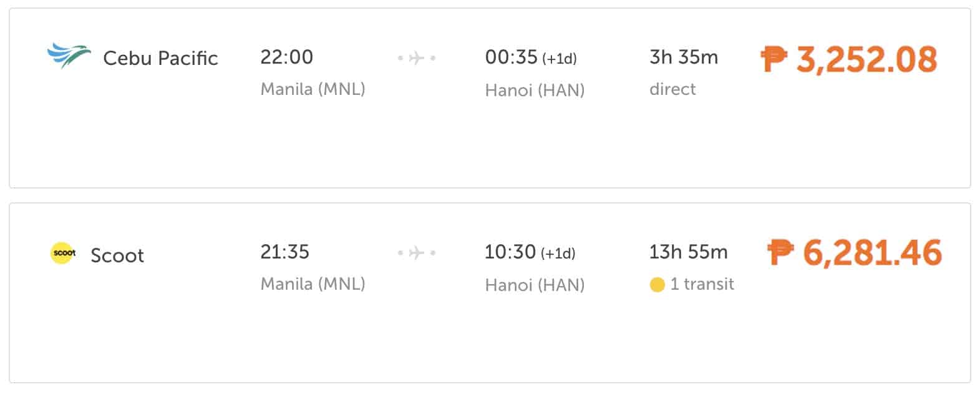Image resolution: width=980 pixels, height=394 pixels.
Task: Click the 3h 35m flight duration
Action: pyautogui.click(x=684, y=57)
